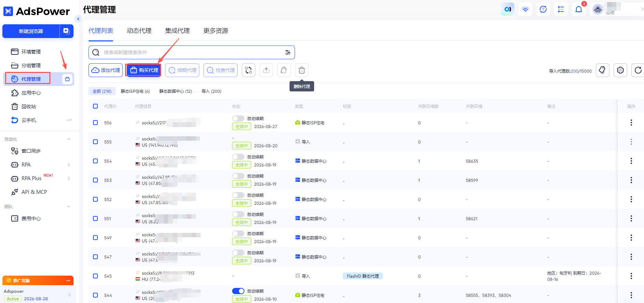Open 回收站 in the sidebar
Image resolution: width=644 pixels, height=303 pixels.
pyautogui.click(x=29, y=106)
